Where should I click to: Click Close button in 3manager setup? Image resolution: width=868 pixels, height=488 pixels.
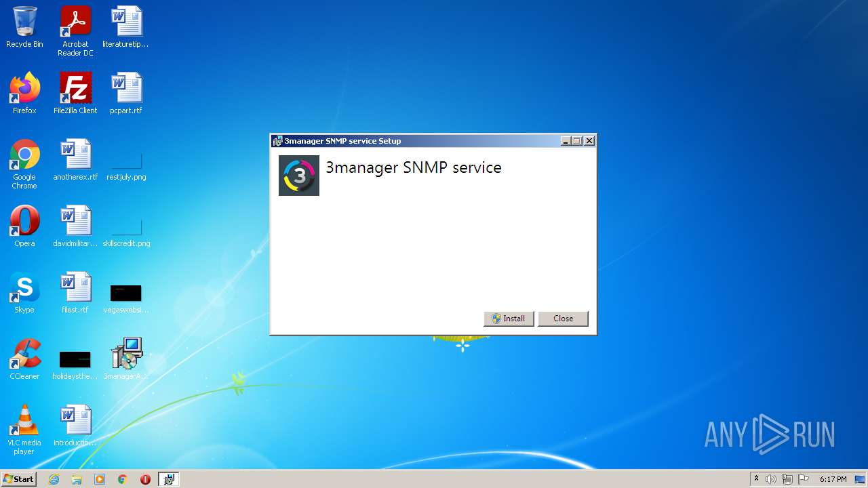point(563,319)
